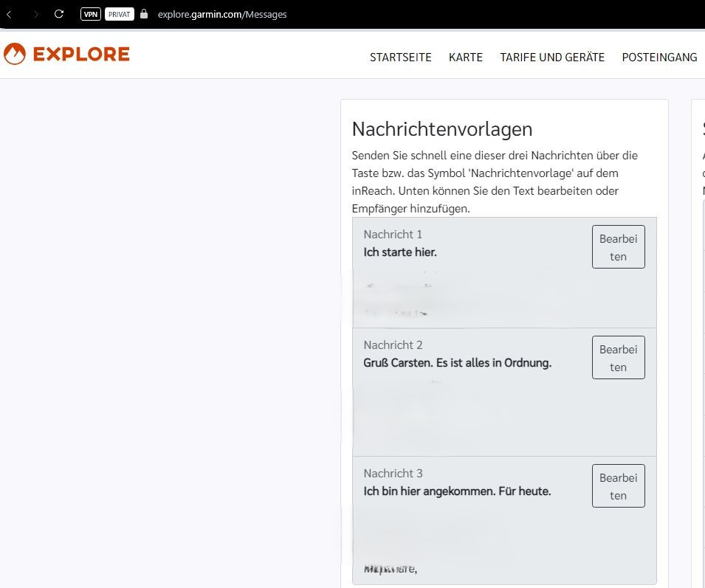The width and height of the screenshot is (705, 588).
Task: Click 'Ich bin hier angekommen. Für heute.'
Action: (x=457, y=491)
